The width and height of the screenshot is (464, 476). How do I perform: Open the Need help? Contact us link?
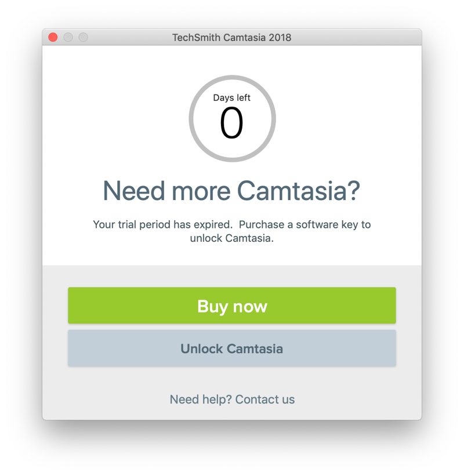[232, 399]
